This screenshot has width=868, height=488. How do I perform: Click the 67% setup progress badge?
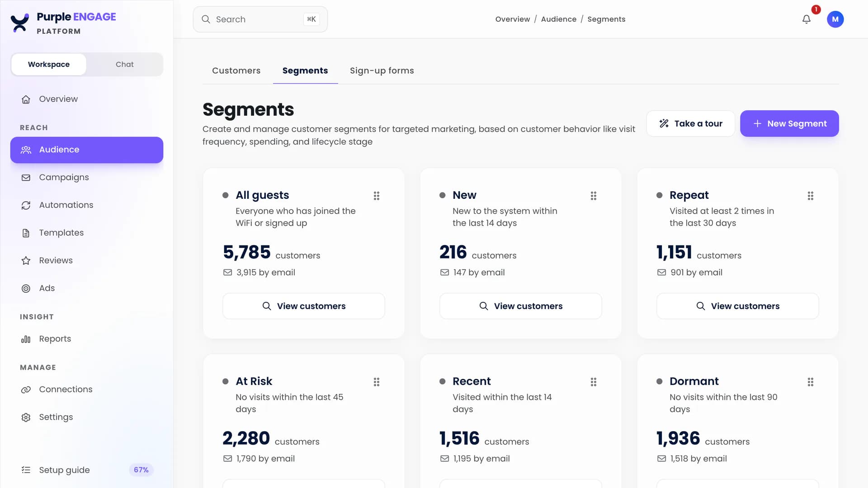141,470
